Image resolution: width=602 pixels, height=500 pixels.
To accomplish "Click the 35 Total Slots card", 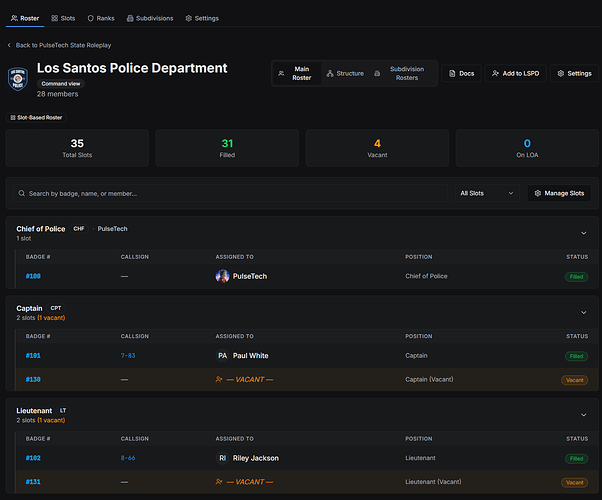I will (77, 148).
